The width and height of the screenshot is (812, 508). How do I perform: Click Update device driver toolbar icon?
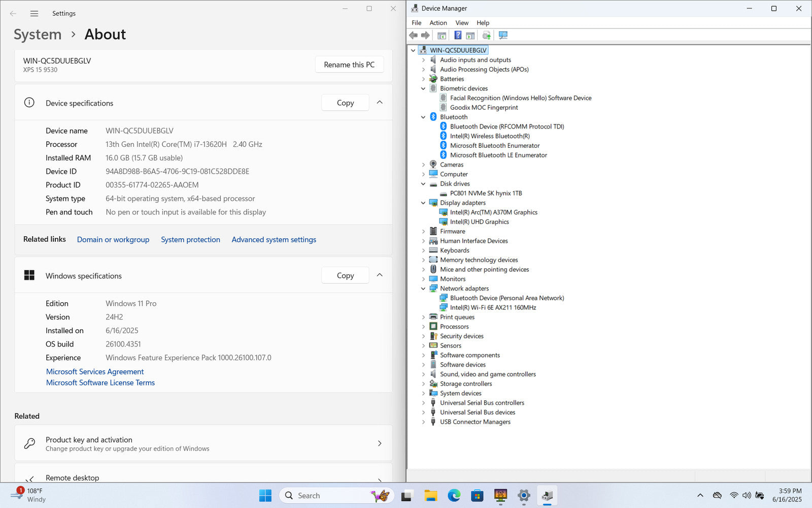[x=486, y=36]
